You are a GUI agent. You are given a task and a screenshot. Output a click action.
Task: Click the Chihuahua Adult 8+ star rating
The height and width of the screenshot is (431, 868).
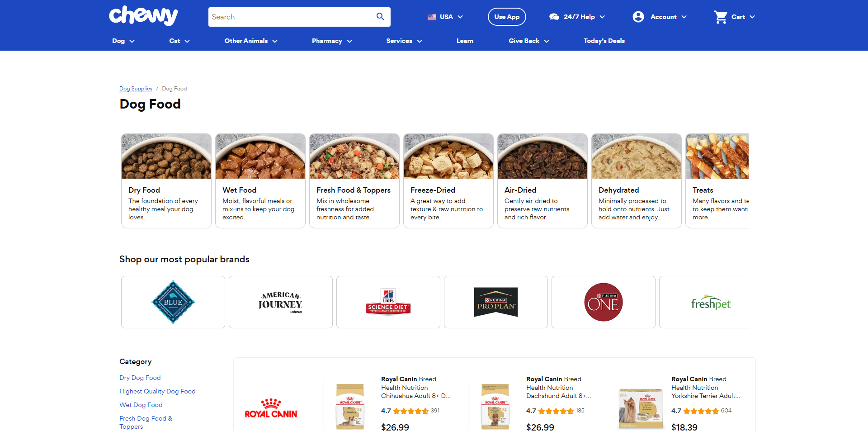click(x=410, y=411)
